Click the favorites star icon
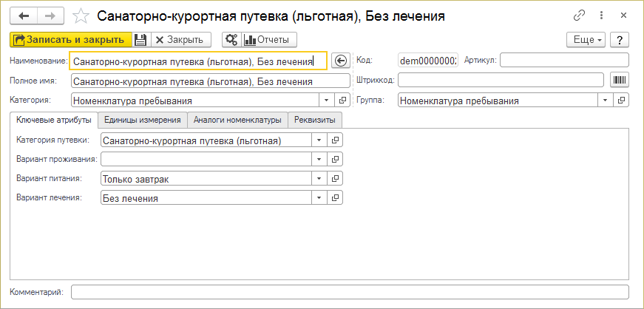 pyautogui.click(x=83, y=16)
